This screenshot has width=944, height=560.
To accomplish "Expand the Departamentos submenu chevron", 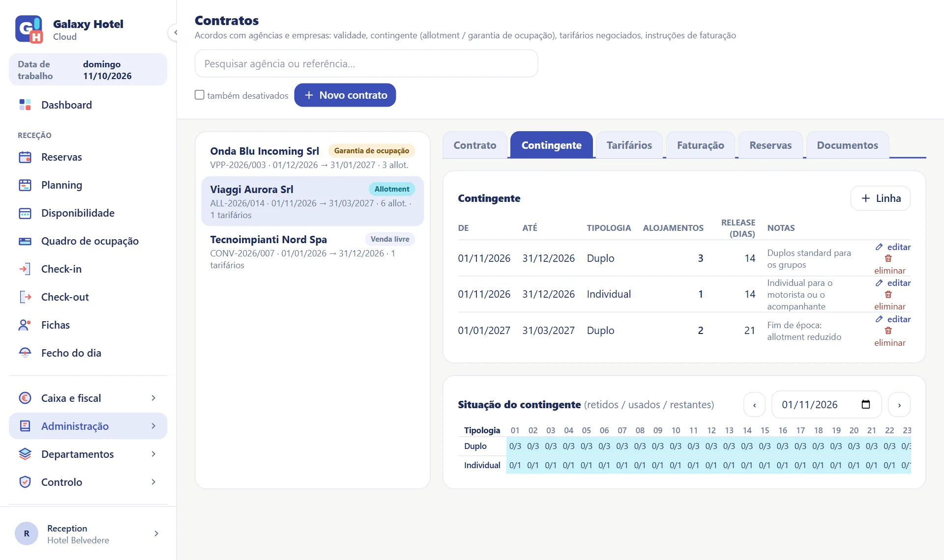I will pyautogui.click(x=153, y=454).
